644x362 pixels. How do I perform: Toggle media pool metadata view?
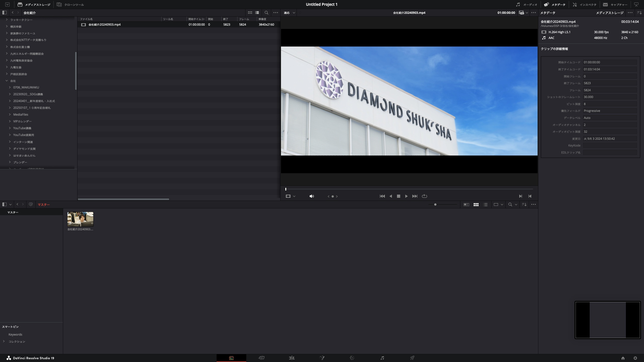(466, 205)
